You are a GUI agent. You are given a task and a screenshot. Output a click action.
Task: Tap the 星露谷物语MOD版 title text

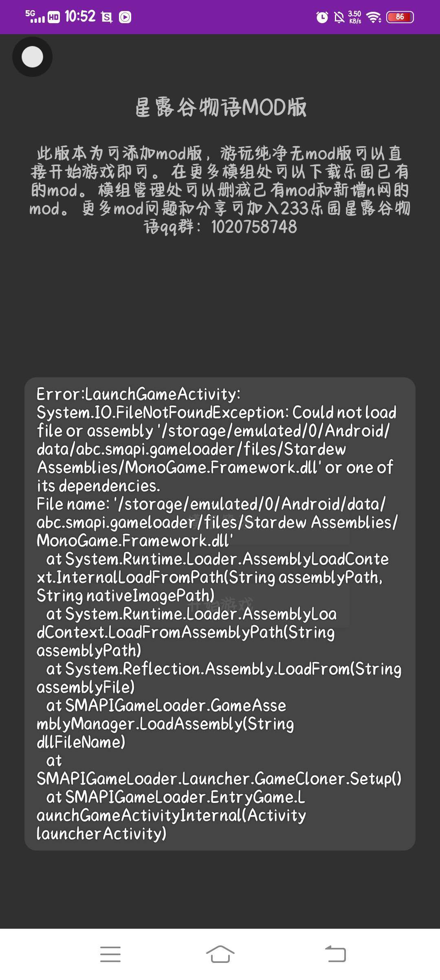point(220,107)
